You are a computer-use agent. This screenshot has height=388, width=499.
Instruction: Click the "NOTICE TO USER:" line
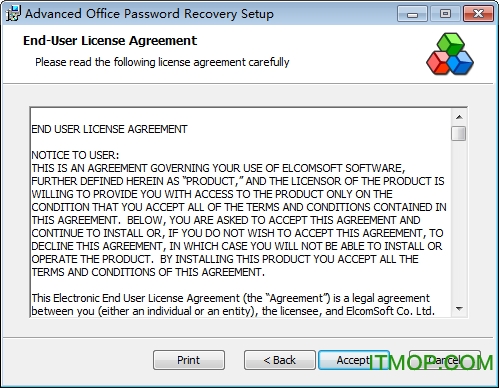pyautogui.click(x=75, y=155)
